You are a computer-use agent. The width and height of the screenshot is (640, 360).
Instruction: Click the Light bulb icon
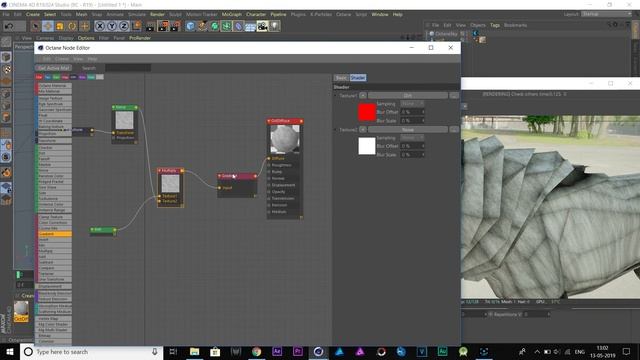pyautogui.click(x=275, y=27)
